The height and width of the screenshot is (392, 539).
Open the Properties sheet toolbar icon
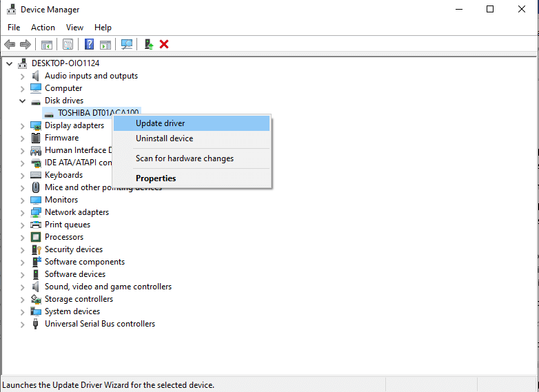point(68,44)
